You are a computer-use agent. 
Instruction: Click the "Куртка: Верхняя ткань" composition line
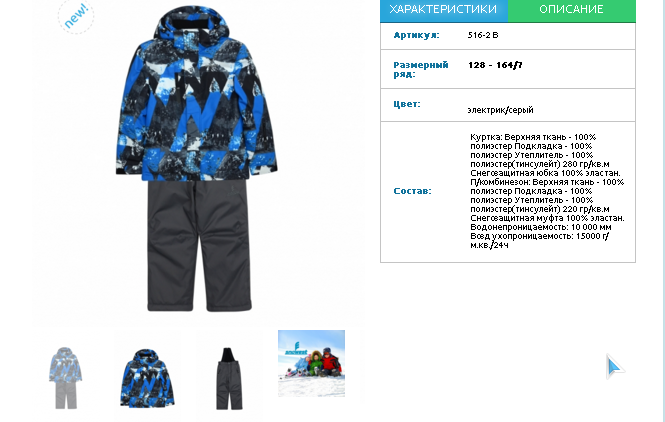[533, 137]
